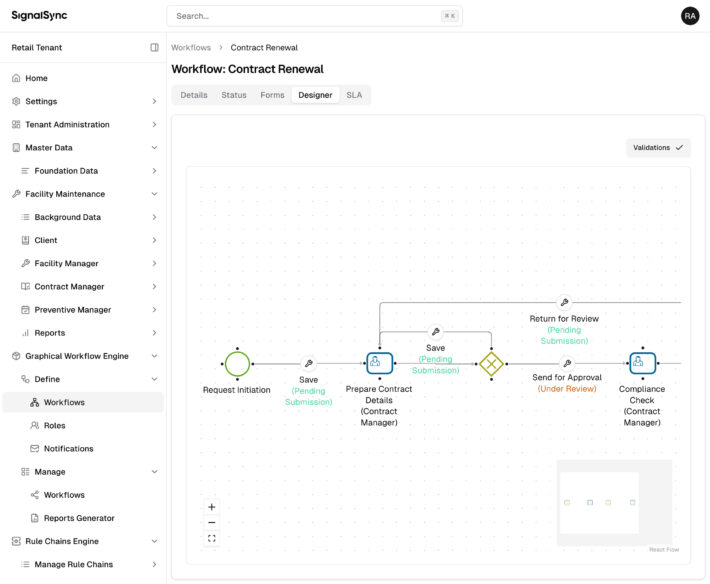Viewport: 710px width, 584px height.
Task: Open the RA user avatar
Action: (x=690, y=16)
